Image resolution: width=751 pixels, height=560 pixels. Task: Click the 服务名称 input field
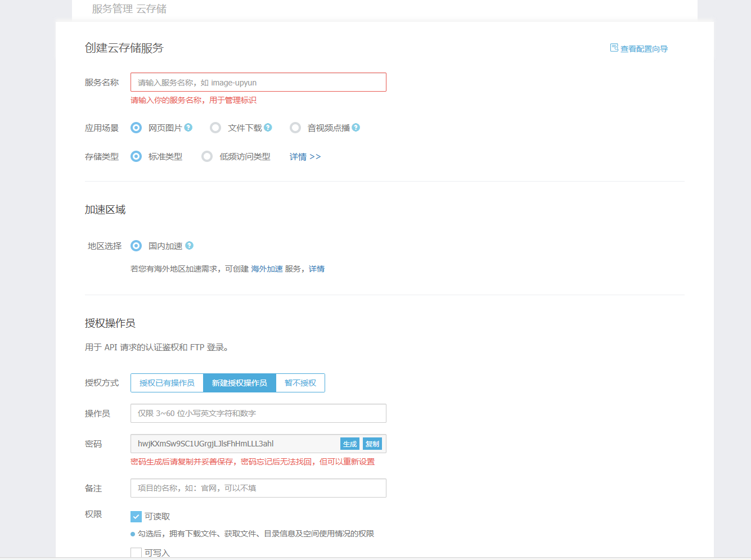pos(258,83)
